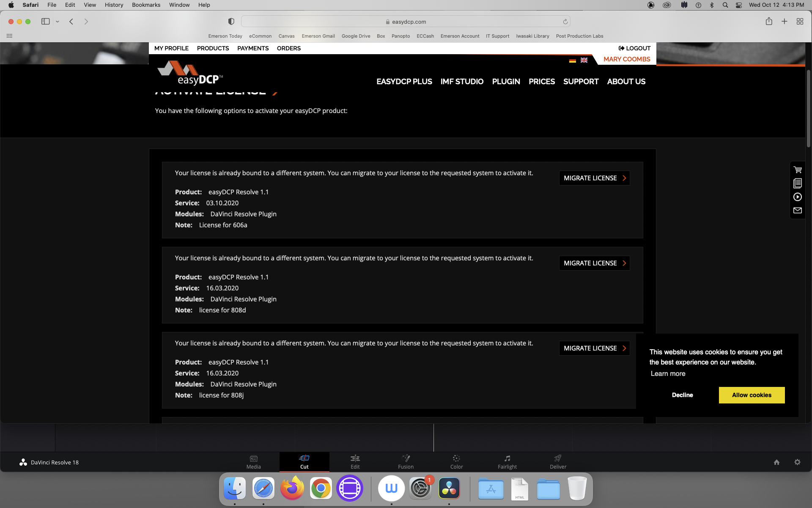Open the document list sidebar icon

click(798, 183)
